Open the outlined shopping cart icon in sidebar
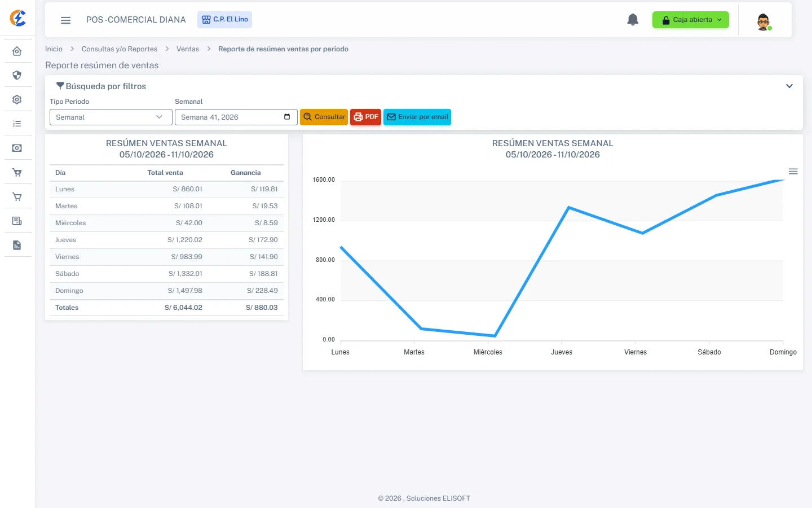 (17, 197)
